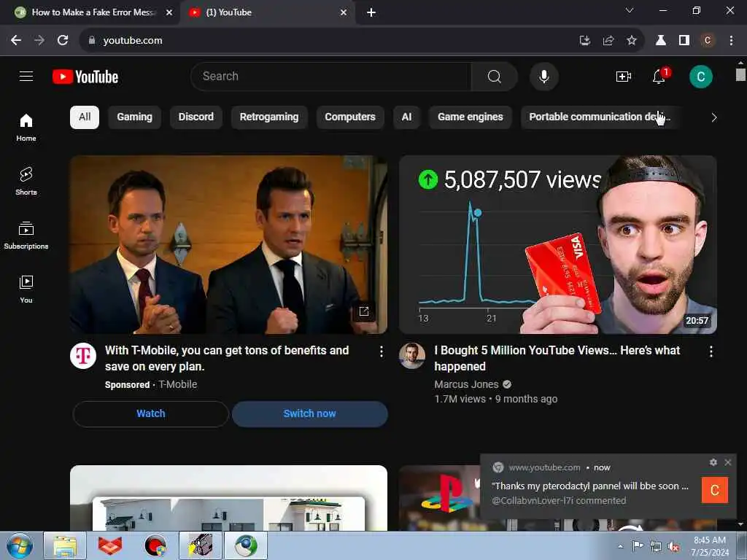Open T-Mobile channel avatar
The image size is (747, 560).
83,356
